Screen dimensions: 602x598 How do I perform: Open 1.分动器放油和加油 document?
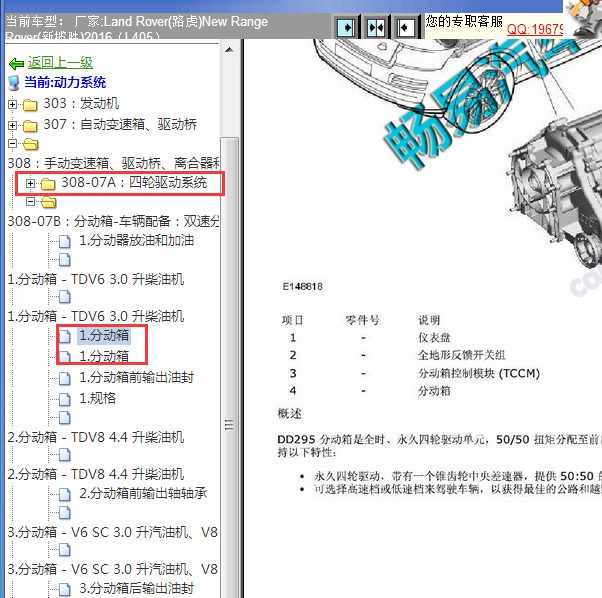coord(136,241)
